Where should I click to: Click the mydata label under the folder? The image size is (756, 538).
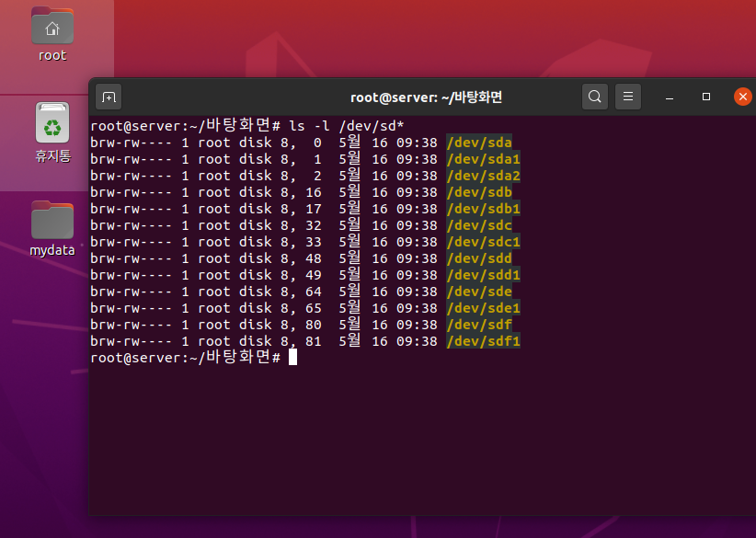[52, 250]
